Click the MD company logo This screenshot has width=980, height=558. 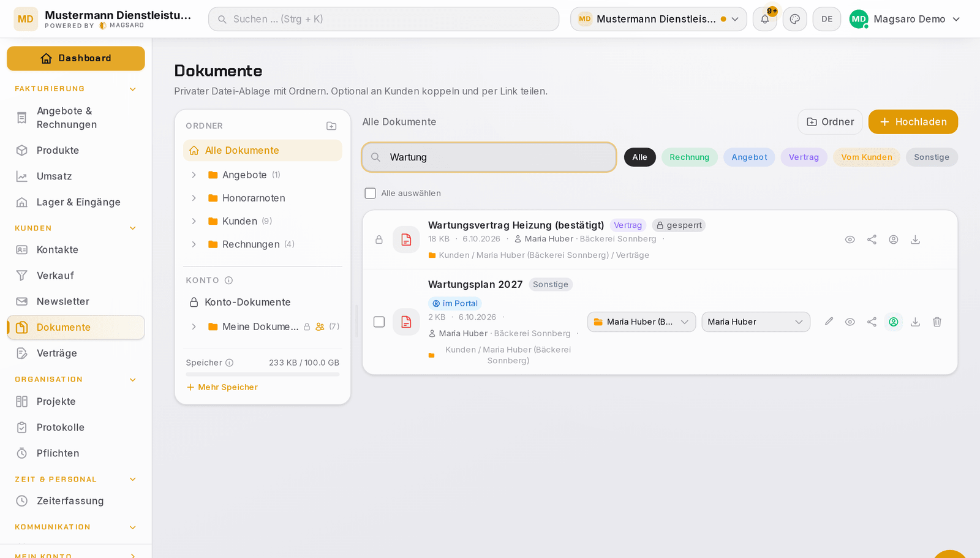26,19
